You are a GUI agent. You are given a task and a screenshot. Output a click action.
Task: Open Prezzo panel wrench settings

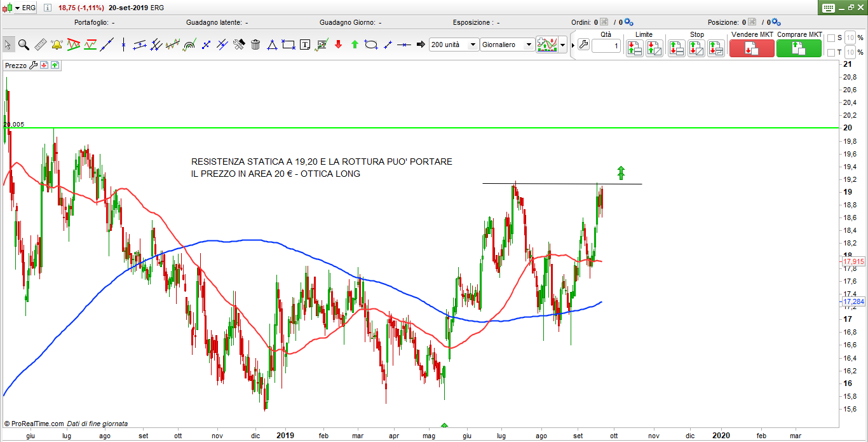tap(34, 65)
